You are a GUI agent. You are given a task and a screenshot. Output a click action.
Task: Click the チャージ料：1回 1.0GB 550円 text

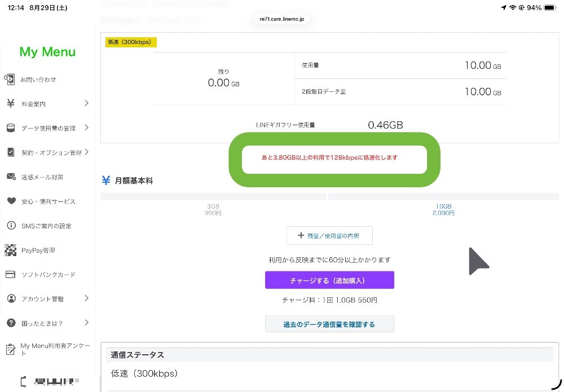(329, 300)
